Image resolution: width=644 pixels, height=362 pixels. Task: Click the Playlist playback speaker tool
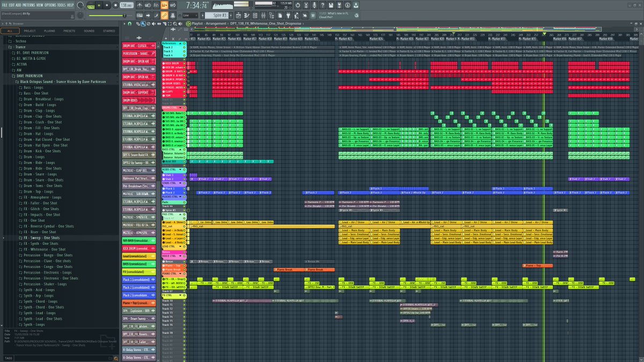[x=180, y=24]
